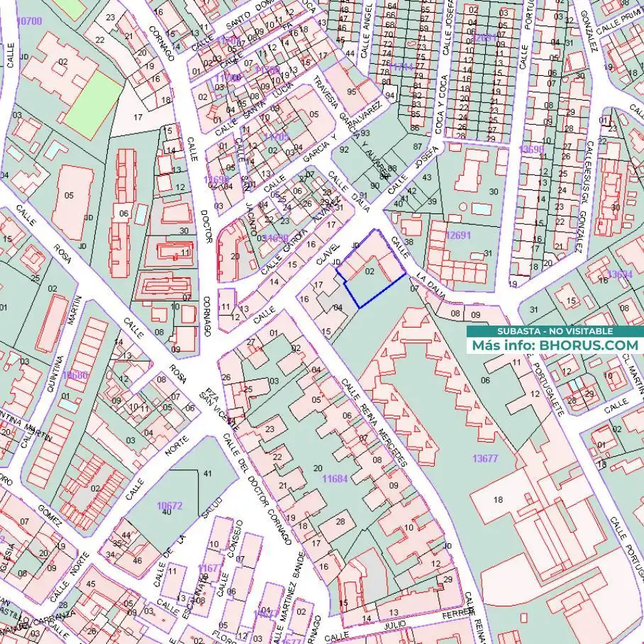Click the "CLAVEL" street label
644x644 pixels.
coord(328,254)
